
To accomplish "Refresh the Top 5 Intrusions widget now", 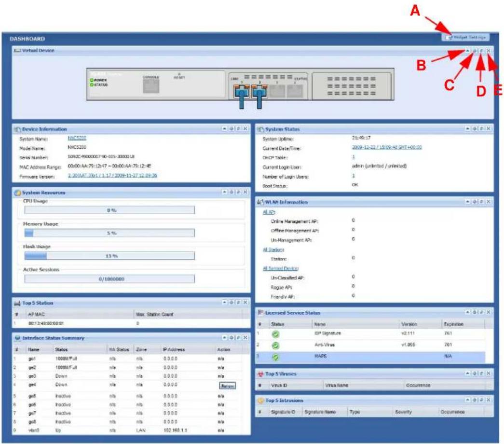I will click(x=481, y=400).
